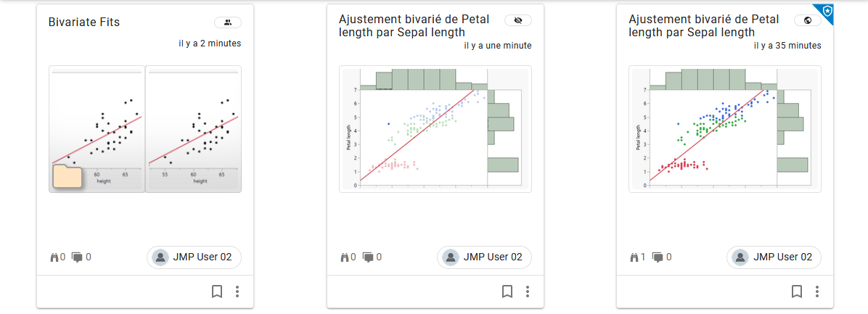Screen dimensions: 868x314
Task: Click the comment bubble icon on the one-minute-old card
Action: 368,257
